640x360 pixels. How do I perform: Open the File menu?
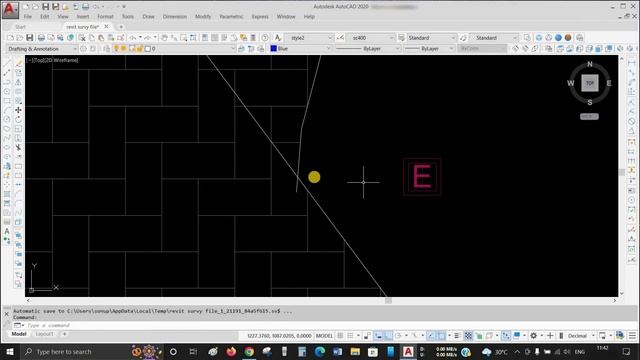tap(28, 17)
